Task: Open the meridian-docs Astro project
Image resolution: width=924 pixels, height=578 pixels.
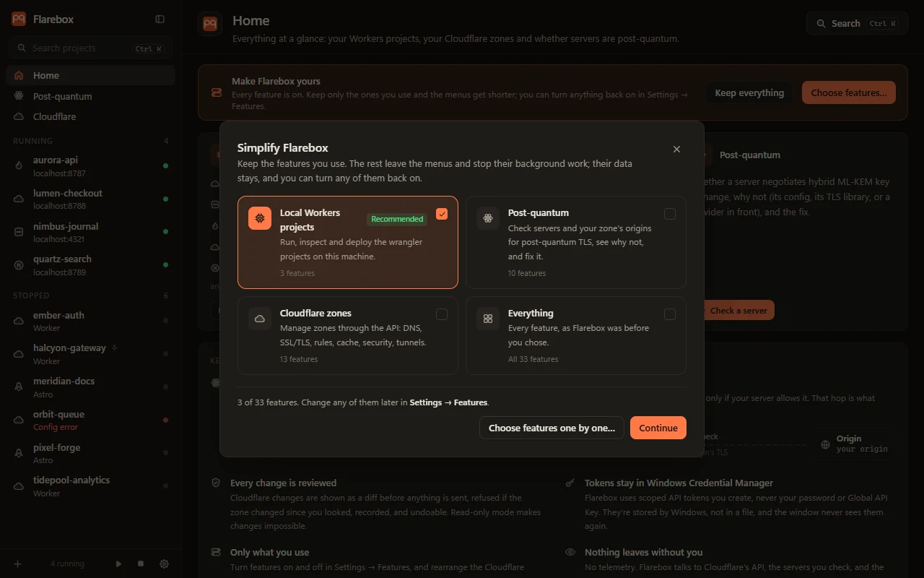Action: 90,387
